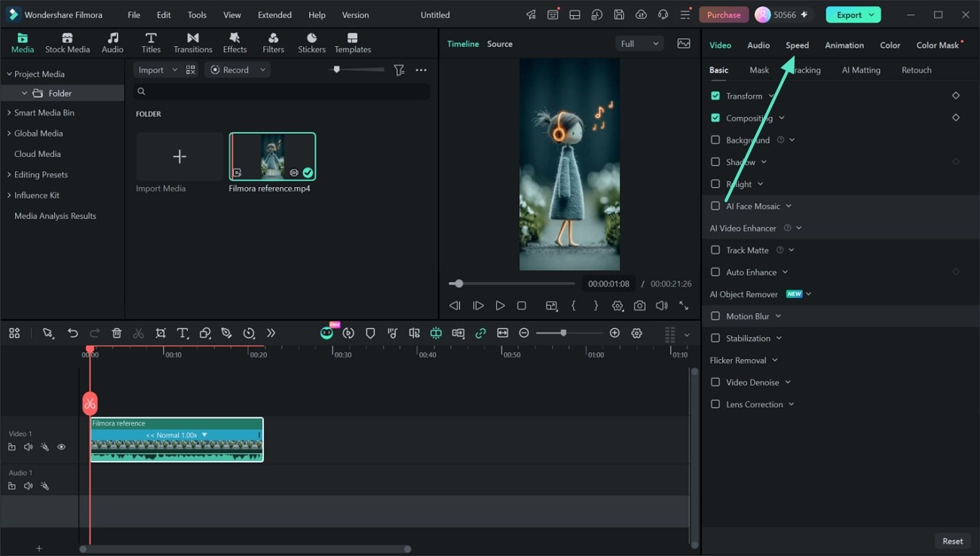
Task: Open the Transitions library
Action: (193, 43)
